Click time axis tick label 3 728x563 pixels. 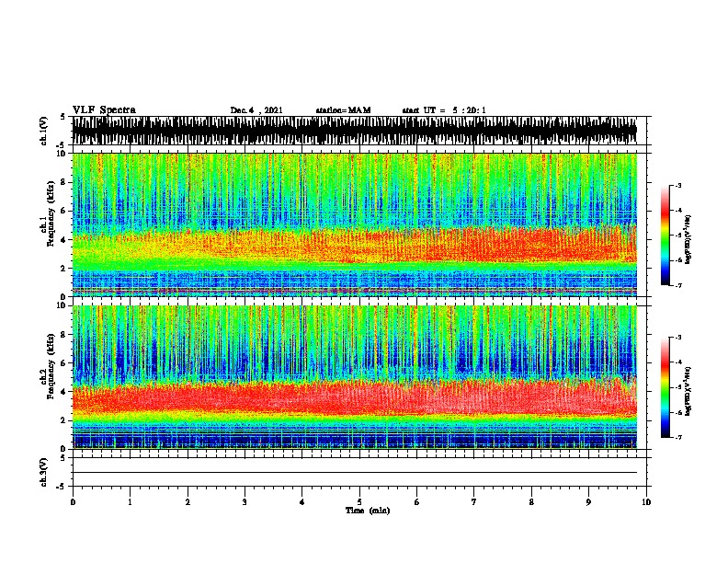245,502
